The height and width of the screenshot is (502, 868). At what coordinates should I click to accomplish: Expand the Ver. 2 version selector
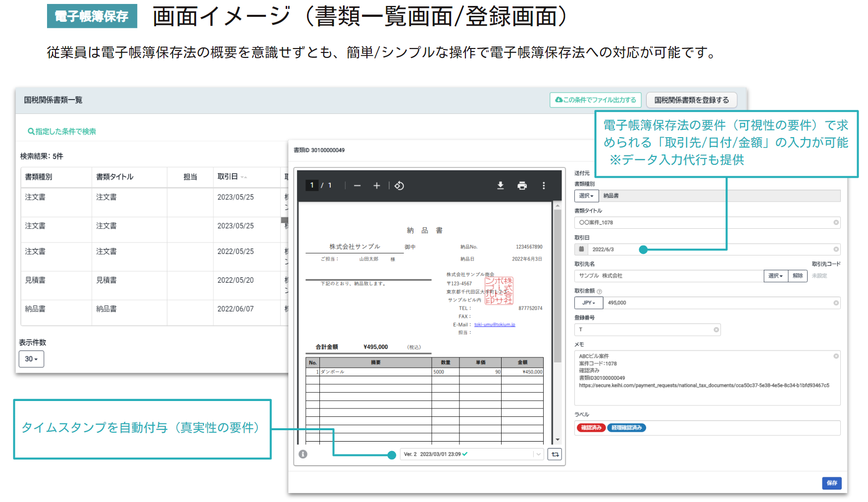click(x=538, y=454)
